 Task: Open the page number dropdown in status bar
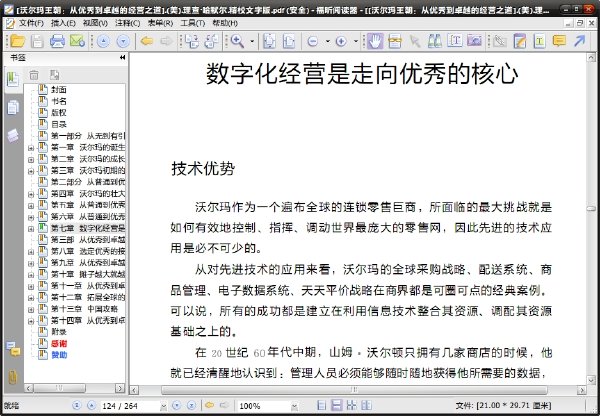coord(163,406)
